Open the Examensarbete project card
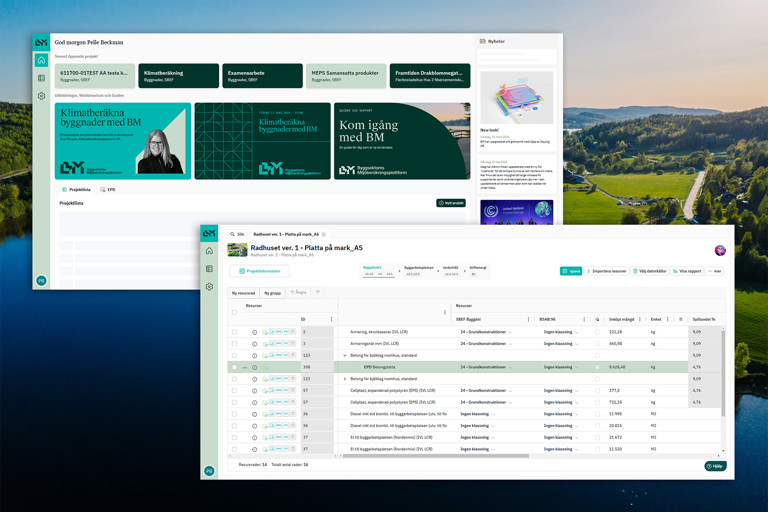This screenshot has width=768, height=512. 262,75
